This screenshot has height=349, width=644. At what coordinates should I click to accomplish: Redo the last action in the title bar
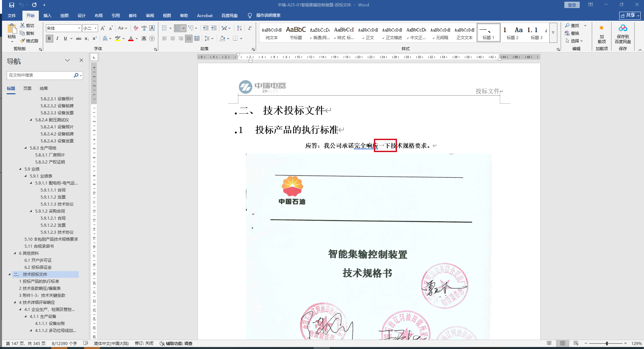(34, 5)
